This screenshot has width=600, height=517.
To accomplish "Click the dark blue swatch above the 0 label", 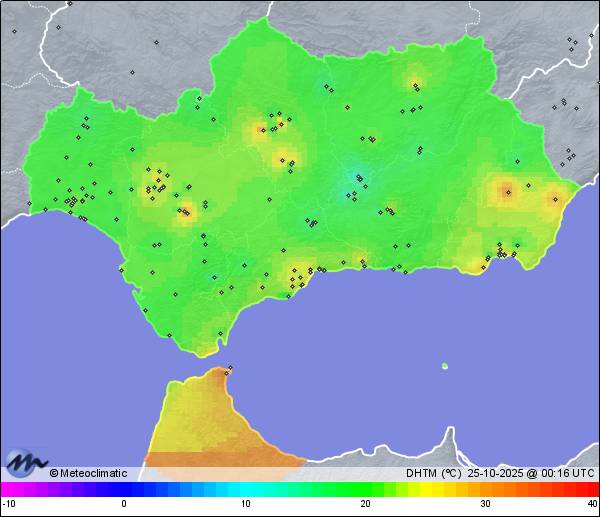I will 126,490.
